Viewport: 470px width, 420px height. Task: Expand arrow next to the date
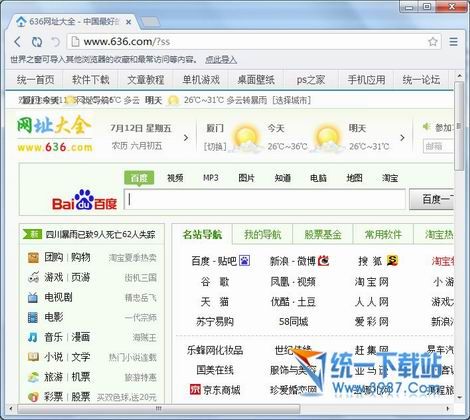[186, 138]
